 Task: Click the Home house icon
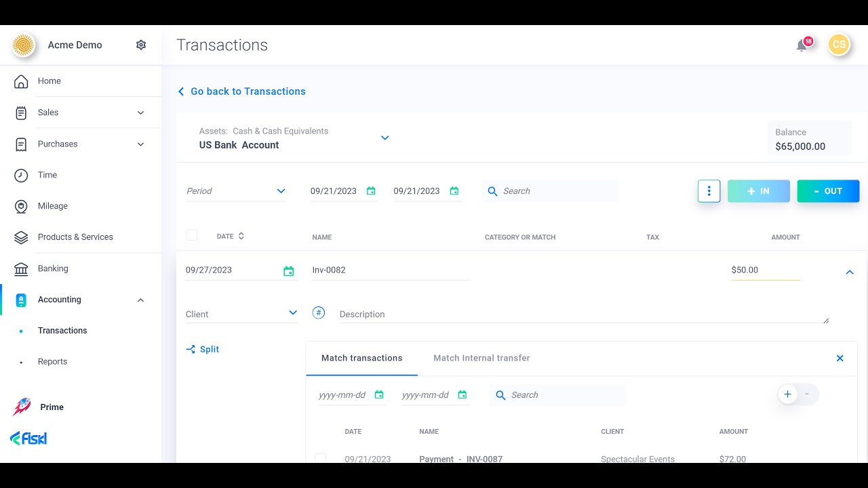pos(21,81)
